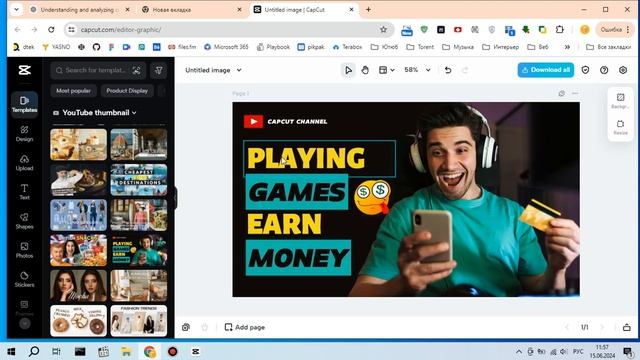Bookmark this page with star icon

[x=383, y=29]
